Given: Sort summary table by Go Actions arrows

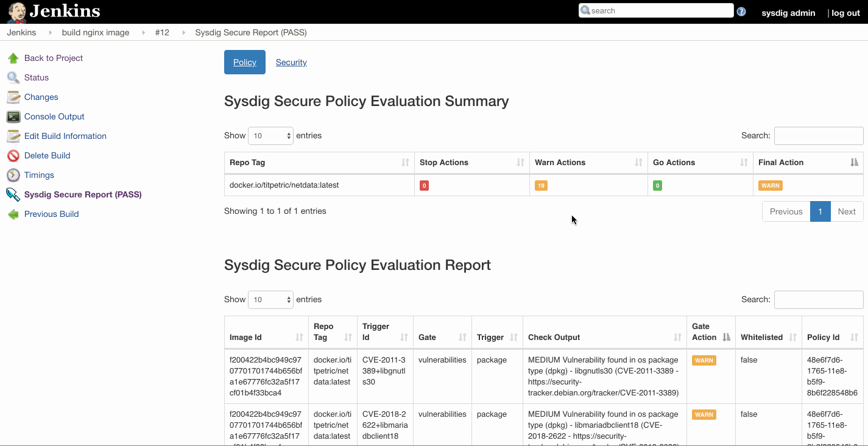Looking at the screenshot, I should (x=744, y=163).
